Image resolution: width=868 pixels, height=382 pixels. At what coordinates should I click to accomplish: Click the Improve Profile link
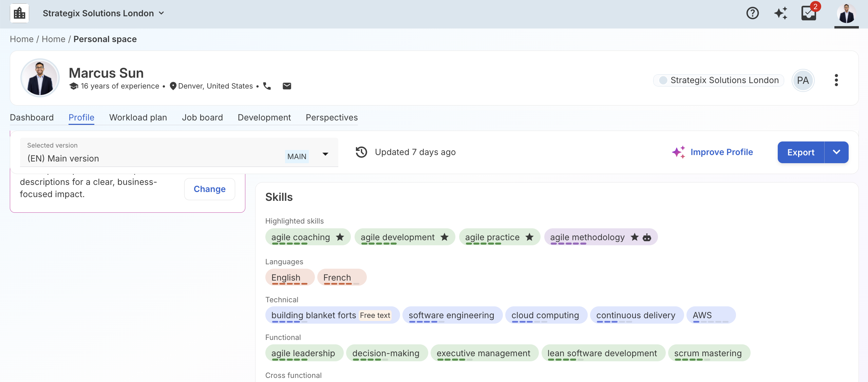coord(721,152)
